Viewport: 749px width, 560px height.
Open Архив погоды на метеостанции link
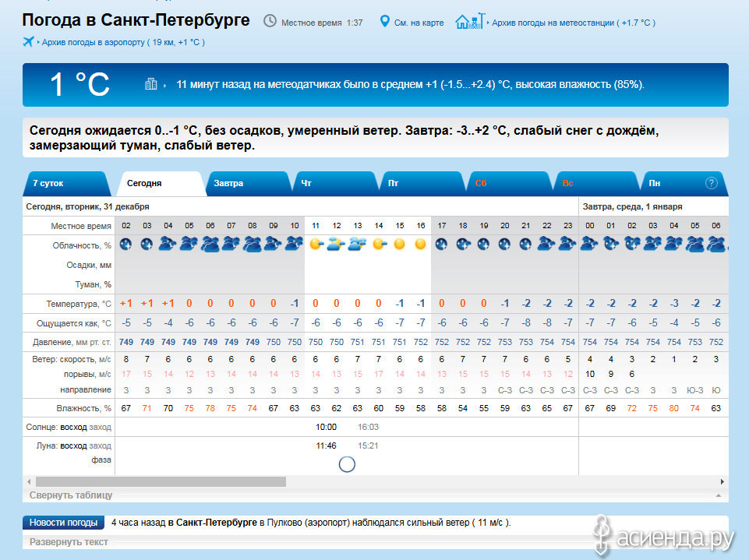574,23
